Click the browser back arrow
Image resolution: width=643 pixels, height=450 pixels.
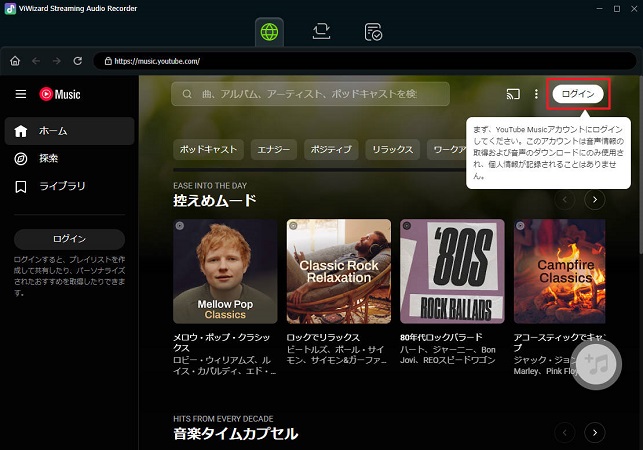point(36,61)
